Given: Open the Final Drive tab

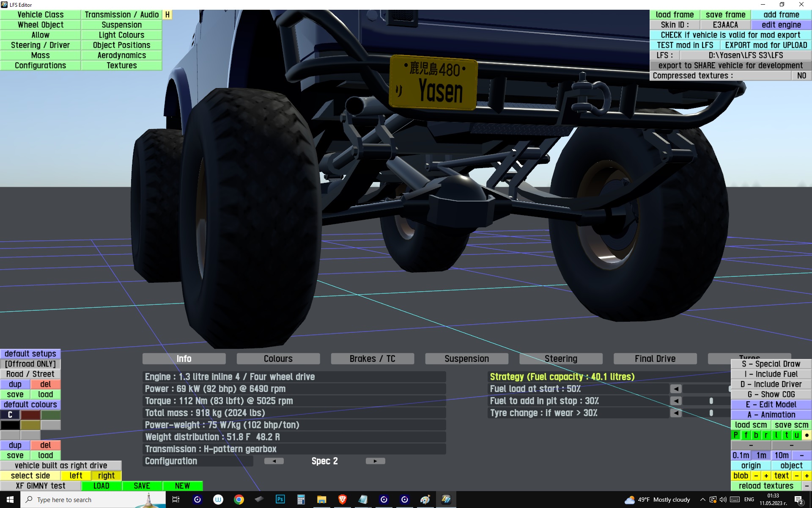Looking at the screenshot, I should pos(655,359).
